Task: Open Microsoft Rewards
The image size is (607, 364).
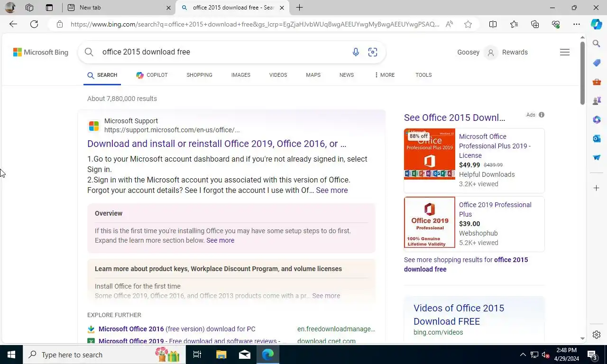Action: 515,52
